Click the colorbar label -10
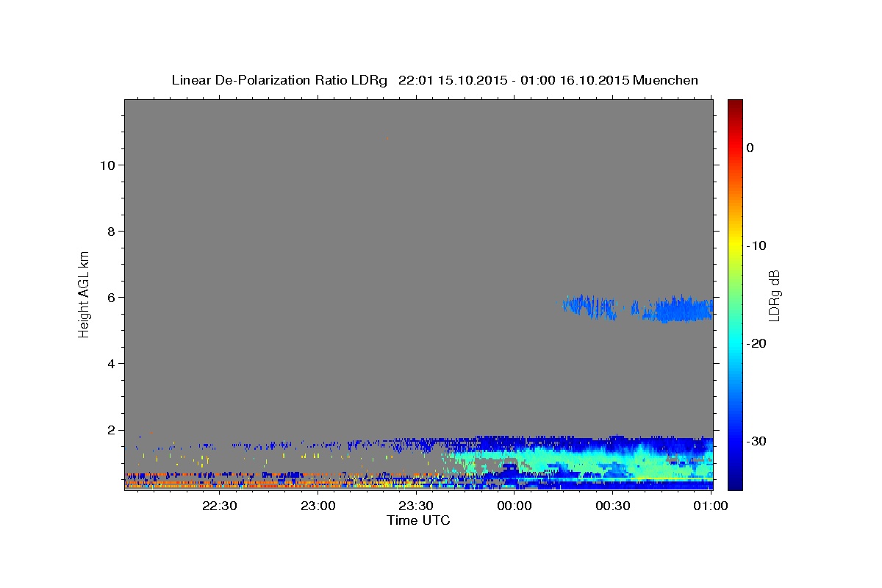This screenshot has height=588, width=882. 756,245
